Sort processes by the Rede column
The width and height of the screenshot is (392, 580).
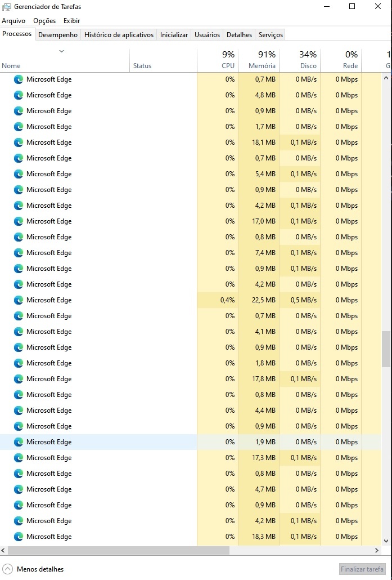pyautogui.click(x=341, y=60)
